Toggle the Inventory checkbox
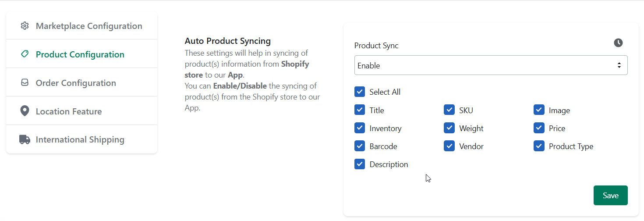The image size is (644, 221). pyautogui.click(x=360, y=128)
